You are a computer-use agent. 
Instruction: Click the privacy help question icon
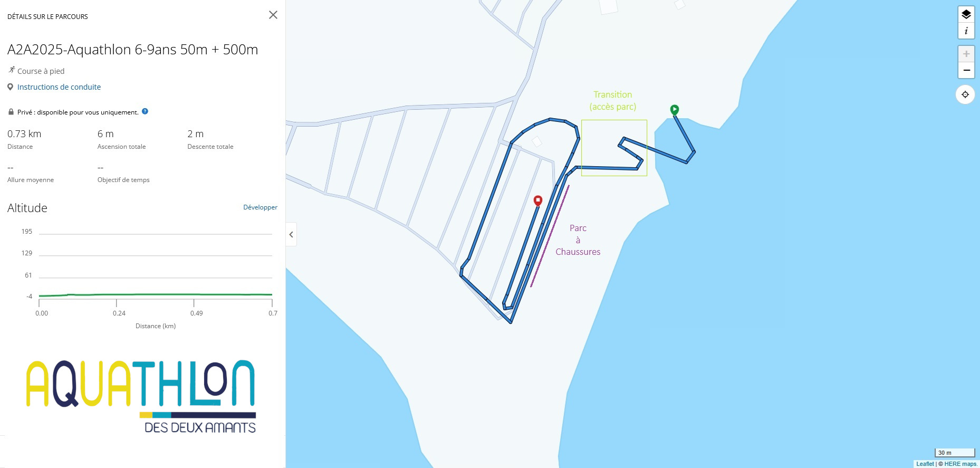point(145,111)
